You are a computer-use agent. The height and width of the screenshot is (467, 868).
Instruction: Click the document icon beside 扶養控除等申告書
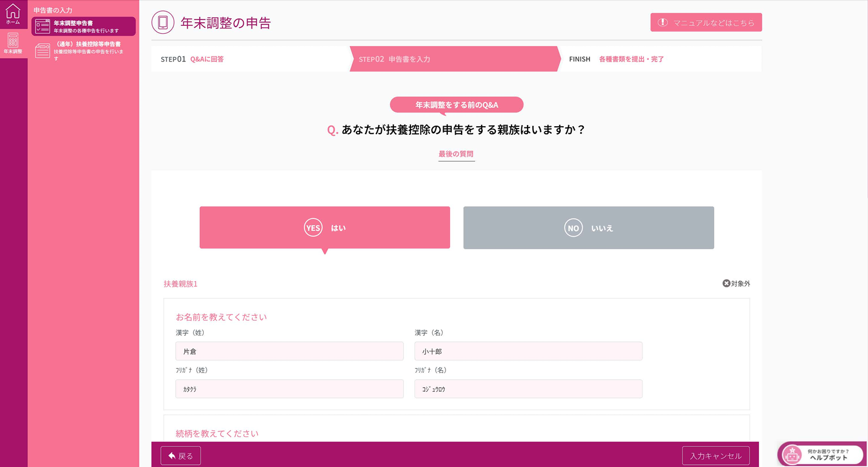coord(41,50)
